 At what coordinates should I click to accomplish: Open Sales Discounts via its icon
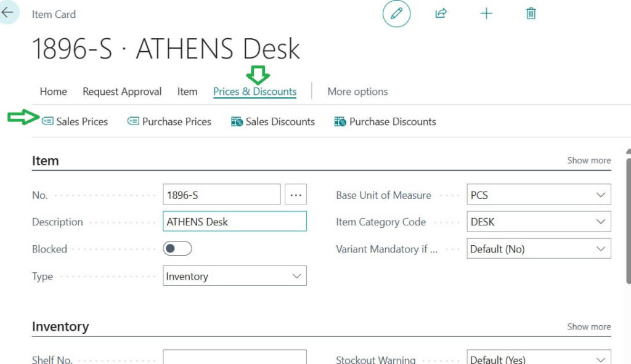[235, 121]
